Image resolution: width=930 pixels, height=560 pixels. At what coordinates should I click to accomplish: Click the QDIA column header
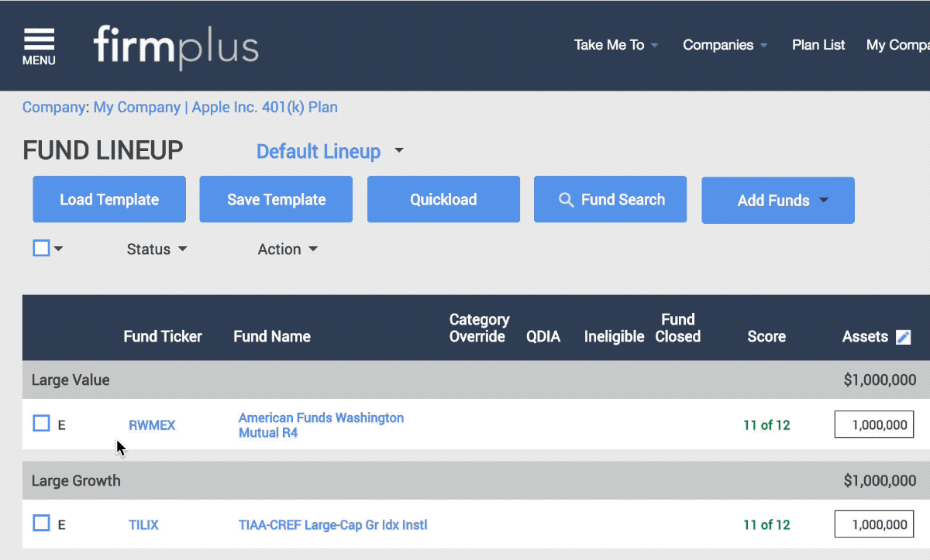point(543,337)
